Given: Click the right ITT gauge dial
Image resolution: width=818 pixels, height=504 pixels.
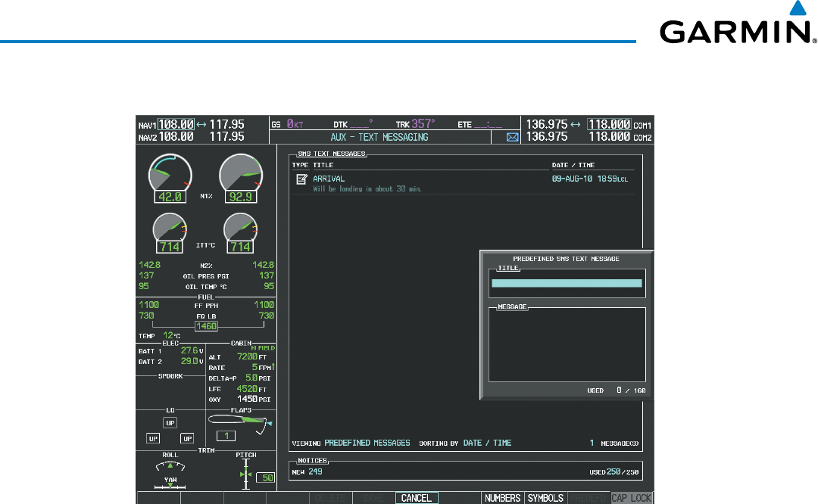Looking at the screenshot, I should (x=240, y=228).
